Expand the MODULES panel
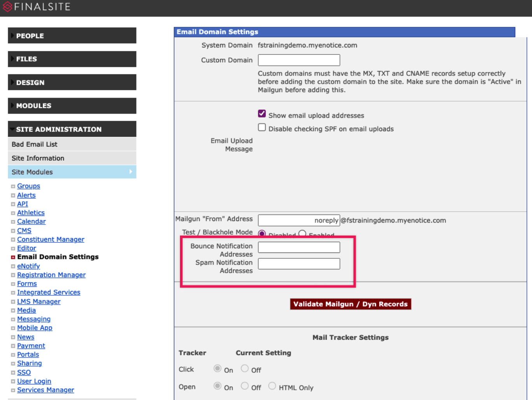The width and height of the screenshot is (532, 400). pyautogui.click(x=72, y=105)
